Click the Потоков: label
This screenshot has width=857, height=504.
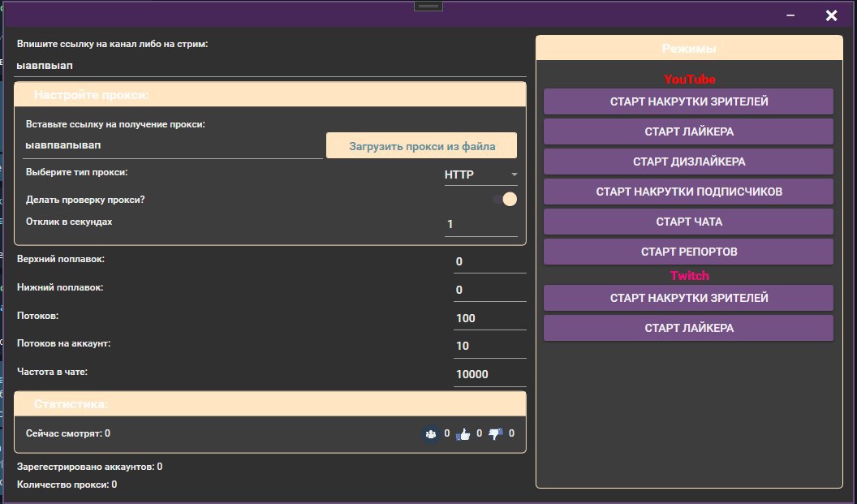pos(37,316)
